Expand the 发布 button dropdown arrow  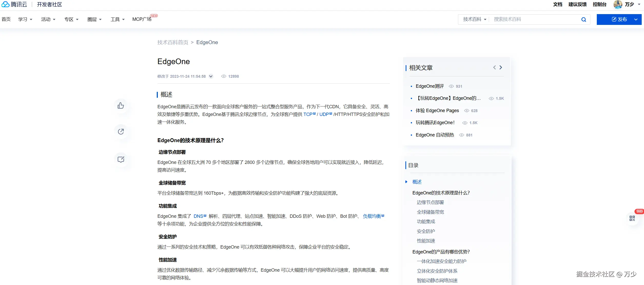[636, 19]
